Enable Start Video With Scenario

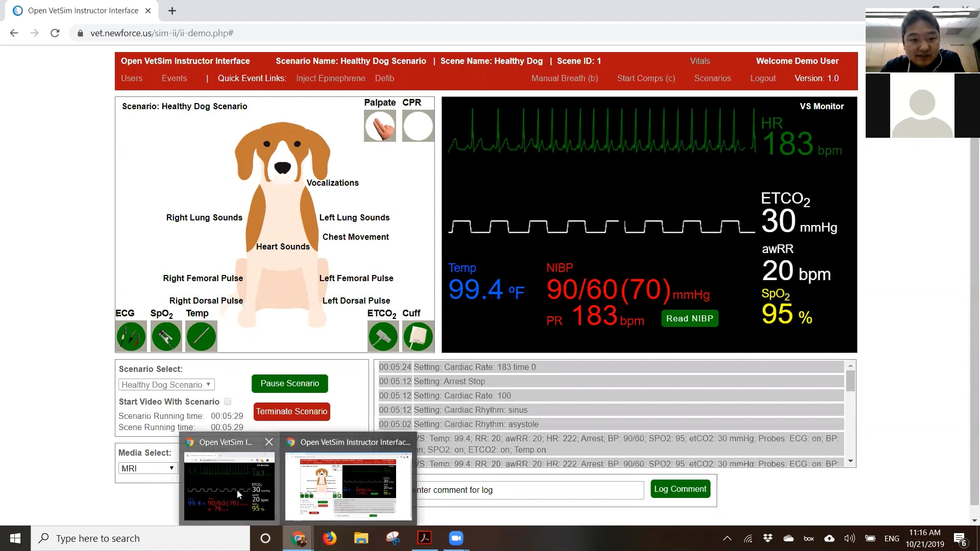[x=228, y=402]
